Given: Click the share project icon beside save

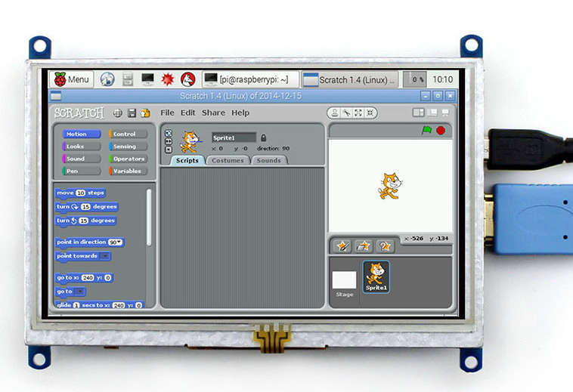Looking at the screenshot, I should pos(145,113).
